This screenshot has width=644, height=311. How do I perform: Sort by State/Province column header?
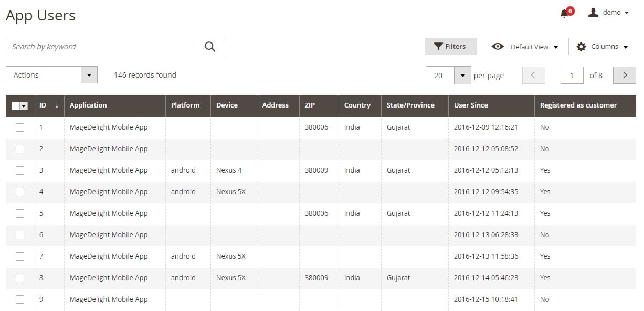(410, 105)
